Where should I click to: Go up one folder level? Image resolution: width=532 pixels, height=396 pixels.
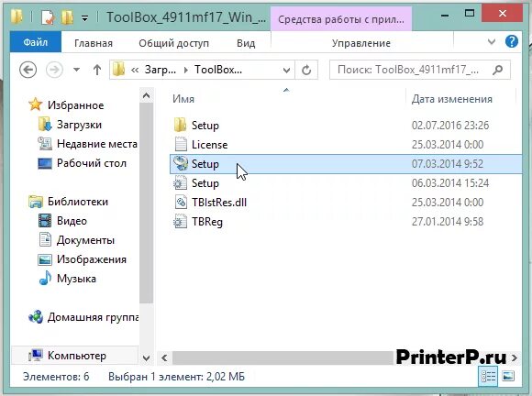coord(97,70)
